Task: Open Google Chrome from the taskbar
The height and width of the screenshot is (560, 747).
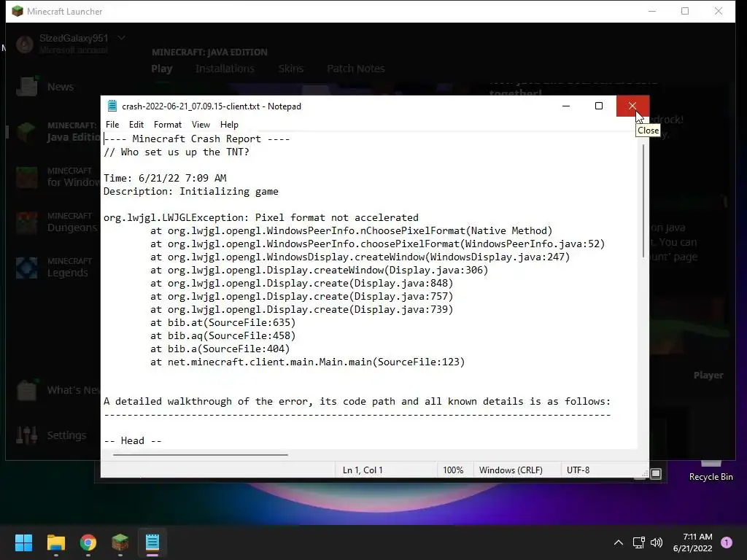Action: tap(88, 542)
